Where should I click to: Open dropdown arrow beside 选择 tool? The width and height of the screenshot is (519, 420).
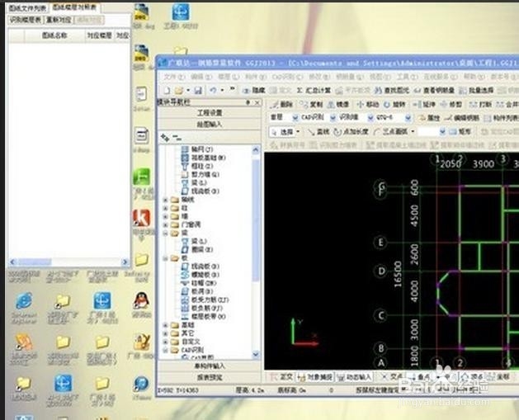pos(298,132)
